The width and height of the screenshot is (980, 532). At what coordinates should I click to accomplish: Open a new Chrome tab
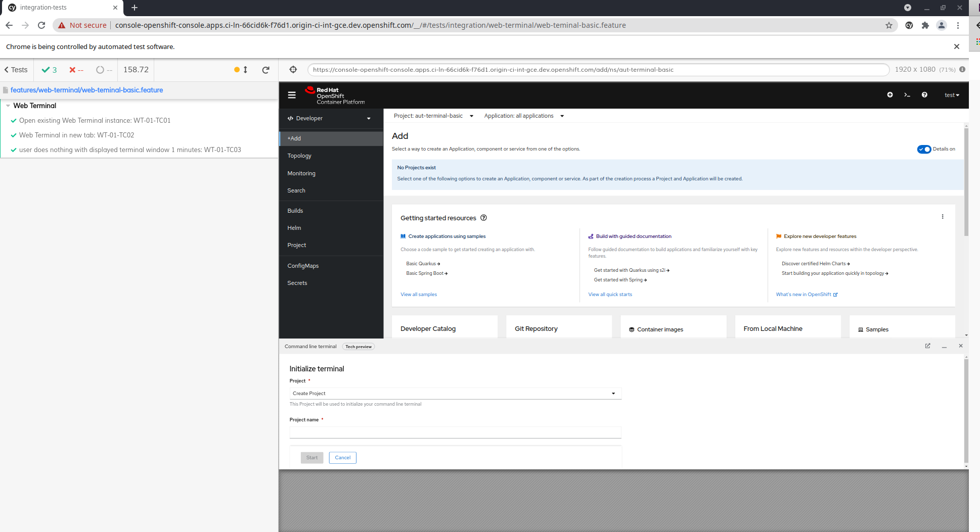(135, 8)
